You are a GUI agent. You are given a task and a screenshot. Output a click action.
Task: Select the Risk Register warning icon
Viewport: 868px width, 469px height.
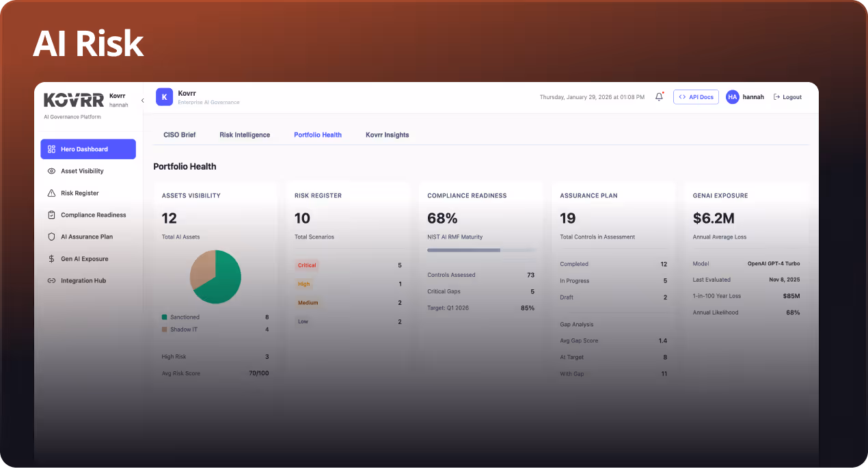tap(51, 193)
